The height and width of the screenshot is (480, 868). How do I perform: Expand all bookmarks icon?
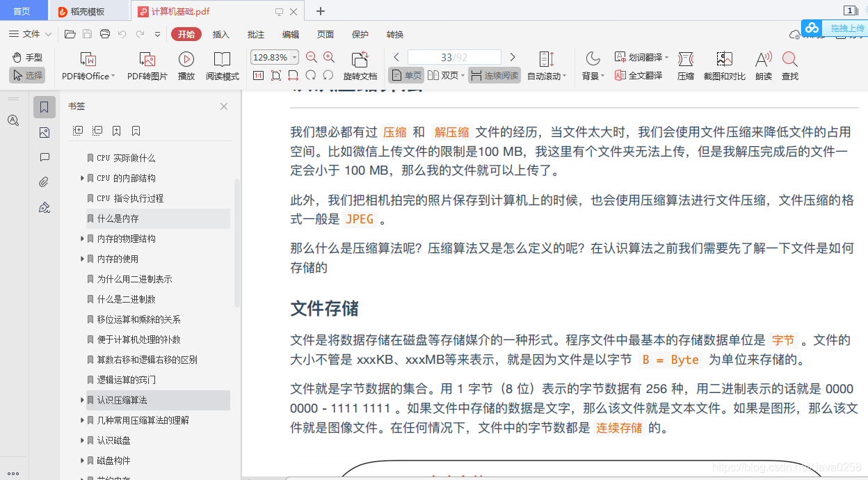(x=78, y=131)
